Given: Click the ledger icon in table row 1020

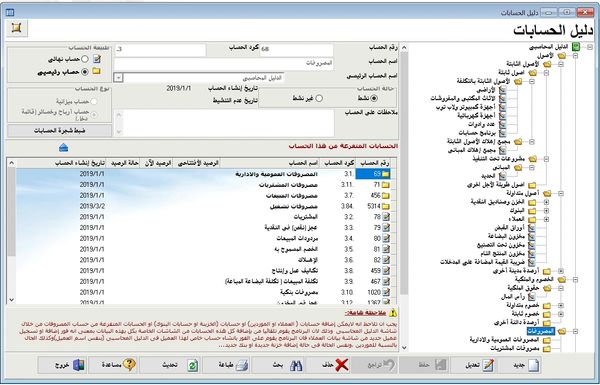Looking at the screenshot, I should (386, 292).
